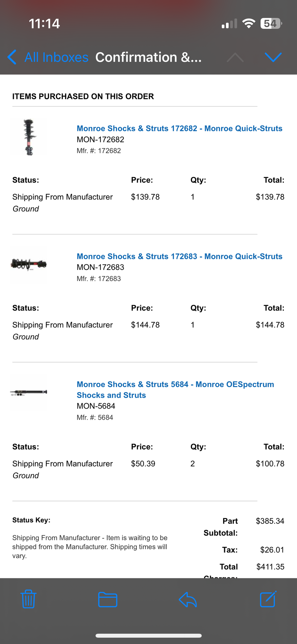Tap the reply arrow icon

pos(188,600)
